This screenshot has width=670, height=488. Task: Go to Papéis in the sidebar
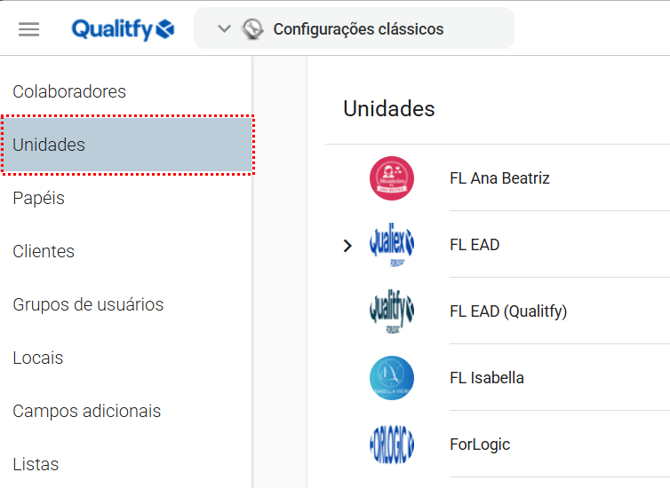pyautogui.click(x=39, y=198)
